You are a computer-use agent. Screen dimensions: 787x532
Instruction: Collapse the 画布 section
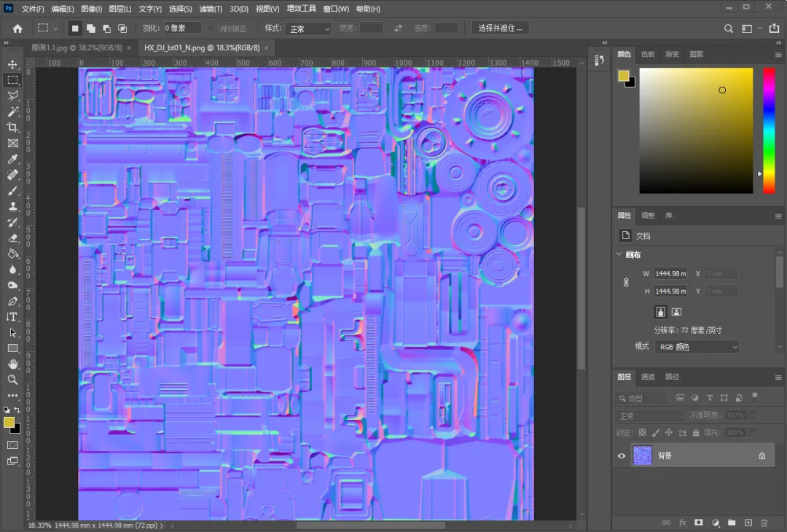click(x=619, y=254)
